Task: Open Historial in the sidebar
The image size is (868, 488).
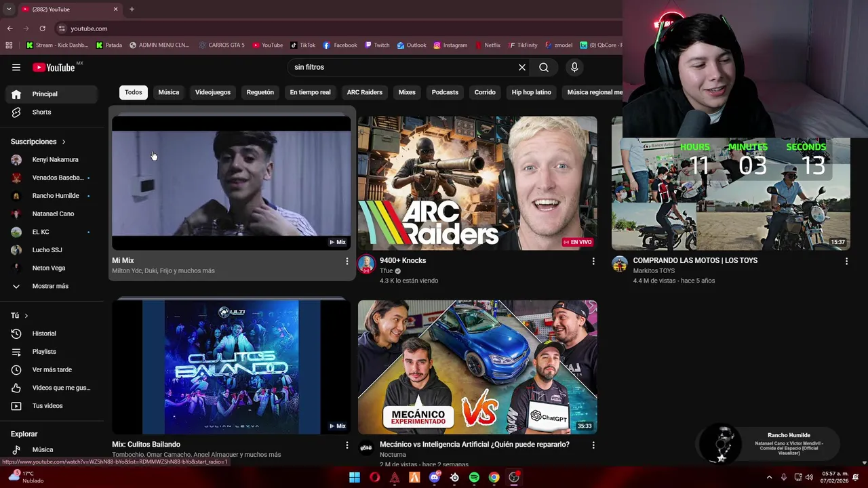Action: 52,333
